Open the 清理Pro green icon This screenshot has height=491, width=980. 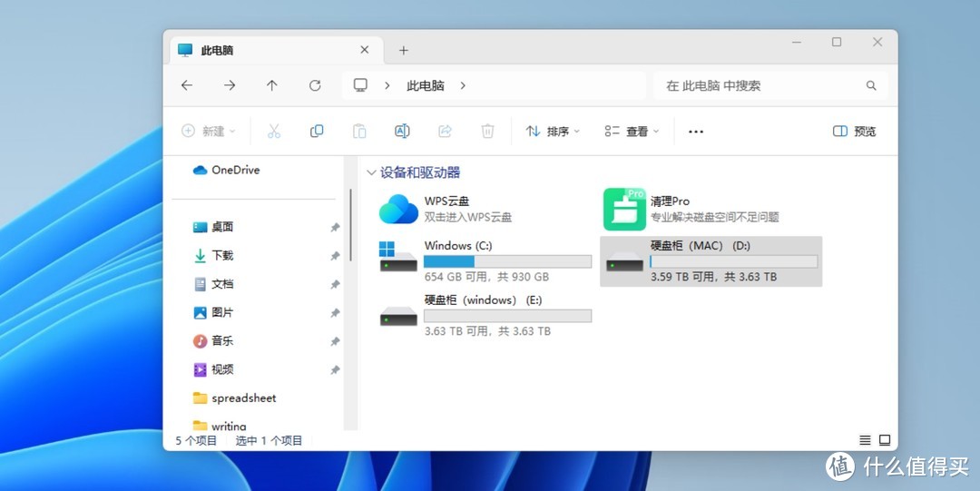pos(624,209)
